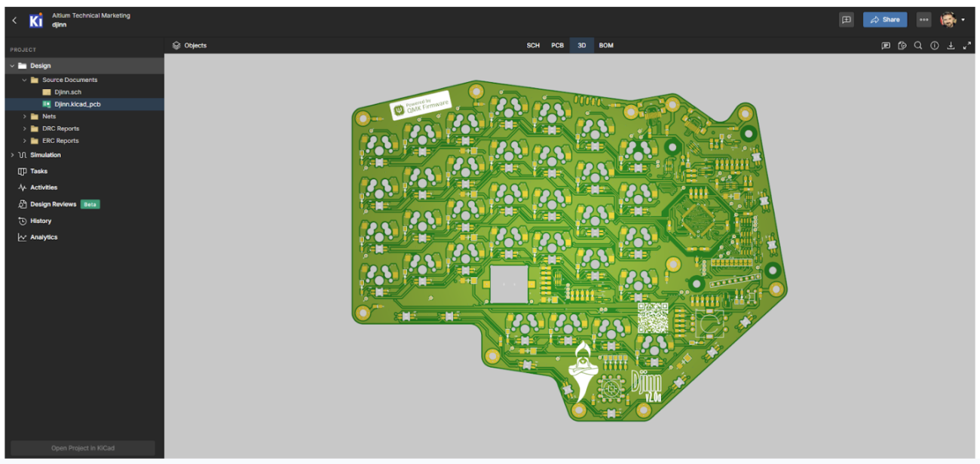The height and width of the screenshot is (464, 980).
Task: Open the Objects layers panel
Action: click(x=189, y=45)
